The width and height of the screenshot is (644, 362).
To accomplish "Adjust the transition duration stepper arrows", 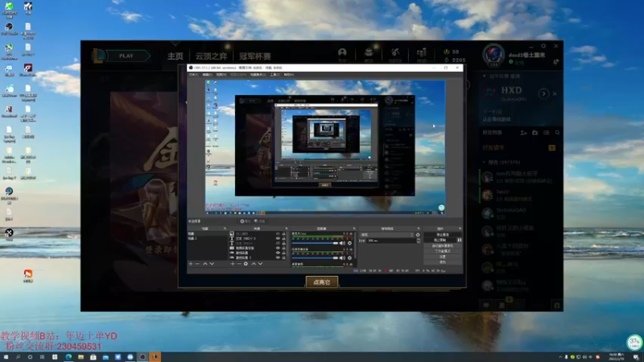I will pyautogui.click(x=419, y=241).
